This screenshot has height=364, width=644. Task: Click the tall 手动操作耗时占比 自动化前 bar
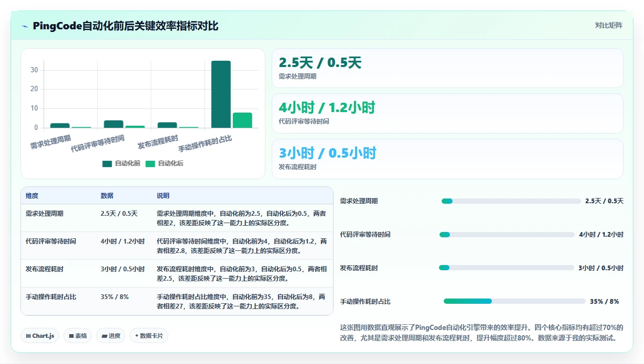[221, 94]
